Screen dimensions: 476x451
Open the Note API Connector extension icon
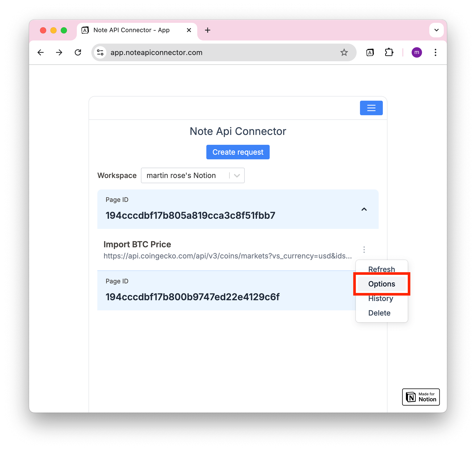point(370,52)
